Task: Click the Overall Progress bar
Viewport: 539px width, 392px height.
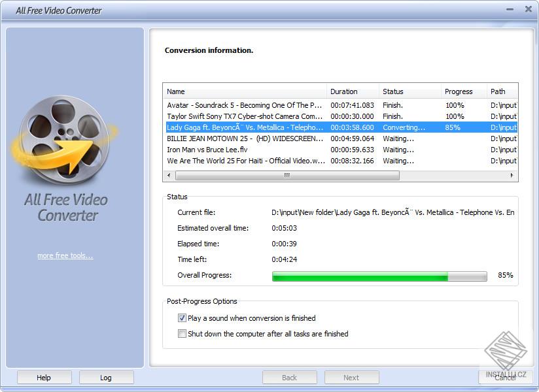Action: pyautogui.click(x=379, y=276)
